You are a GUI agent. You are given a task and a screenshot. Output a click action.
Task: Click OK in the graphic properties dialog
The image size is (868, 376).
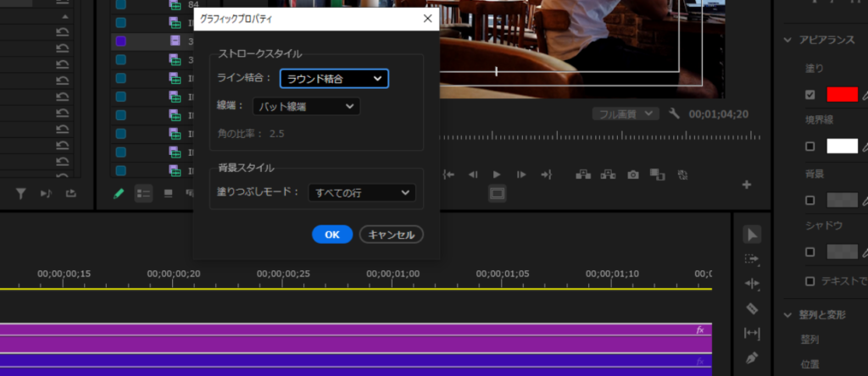click(331, 234)
